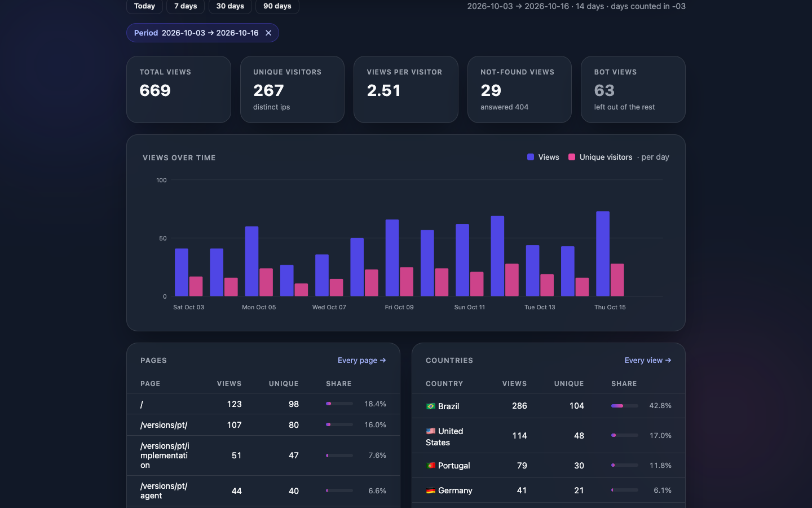Click the Unique Visitors card
Viewport: 812px width, 508px height.
pos(292,89)
